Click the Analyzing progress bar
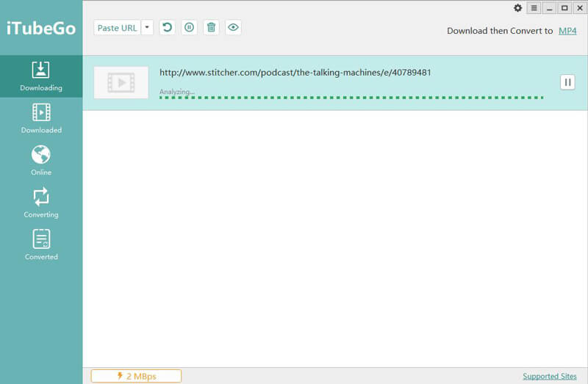The width and height of the screenshot is (588, 384). coord(351,98)
